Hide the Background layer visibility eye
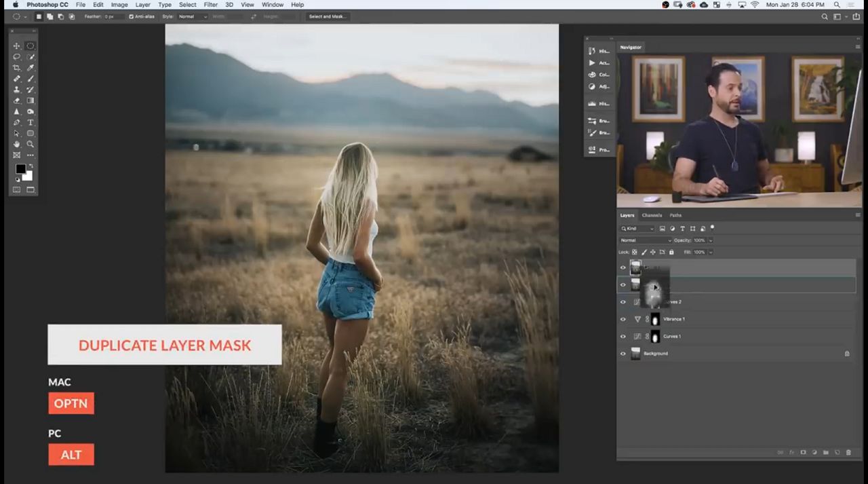 click(623, 354)
